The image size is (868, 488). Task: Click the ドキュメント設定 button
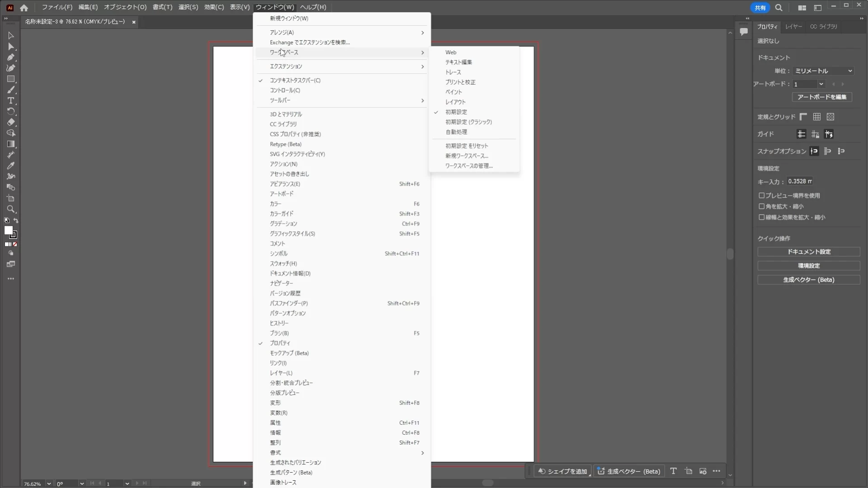pos(809,252)
